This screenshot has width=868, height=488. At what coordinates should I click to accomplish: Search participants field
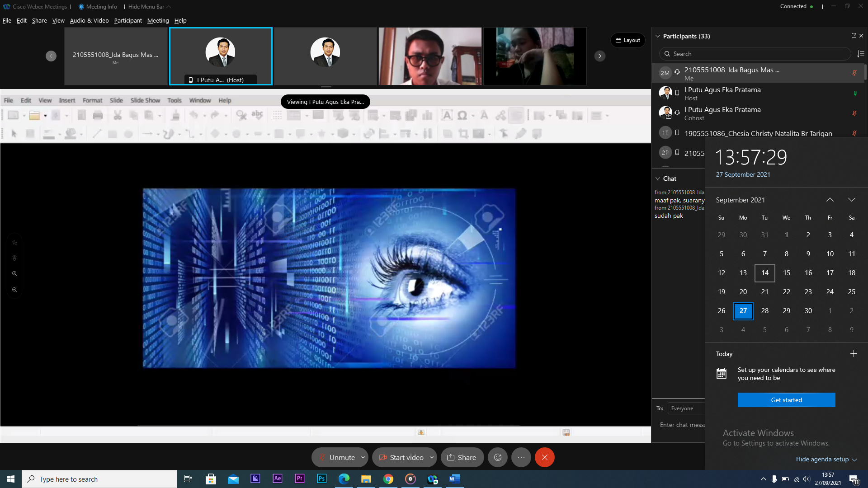coord(755,54)
